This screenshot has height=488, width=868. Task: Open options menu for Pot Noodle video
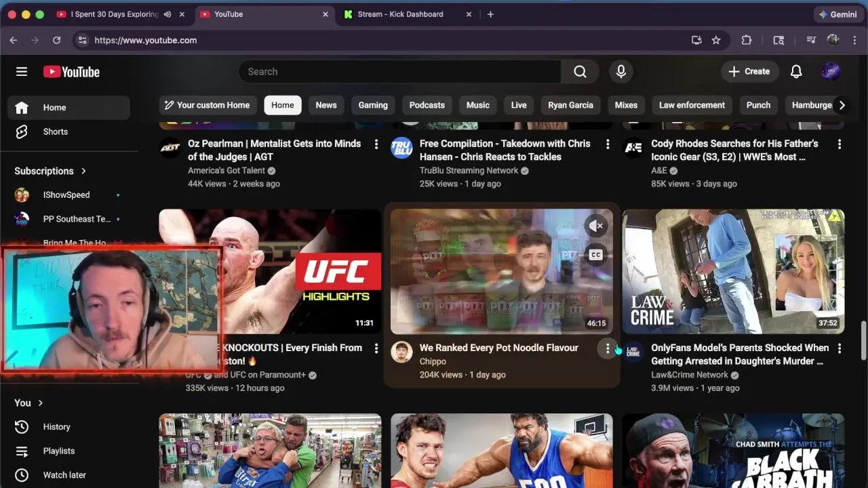(x=608, y=348)
